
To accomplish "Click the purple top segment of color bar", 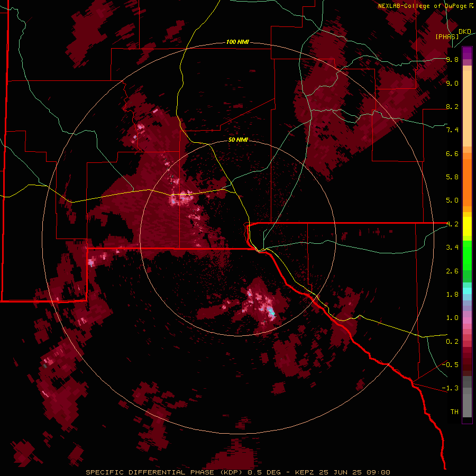I will [x=467, y=53].
